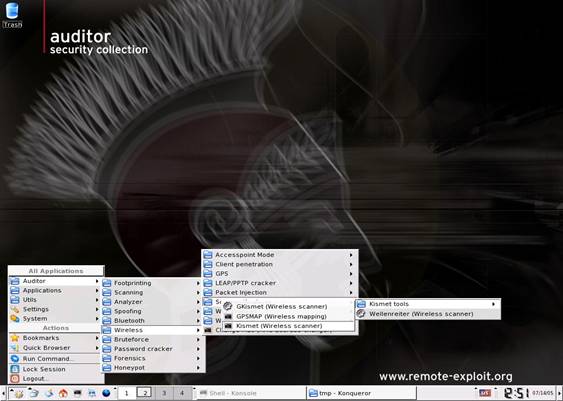This screenshot has width=563, height=401.
Task: Click the 2:51 panel clock
Action: 517,393
